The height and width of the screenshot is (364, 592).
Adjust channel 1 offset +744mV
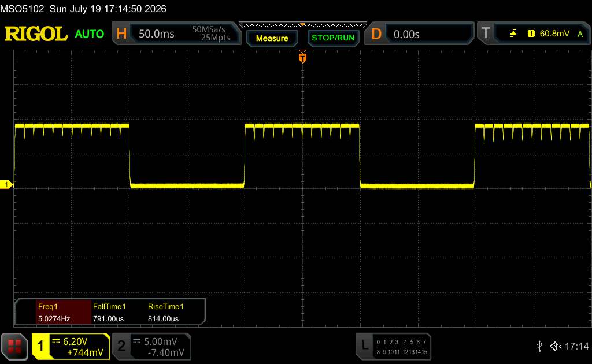(x=85, y=352)
